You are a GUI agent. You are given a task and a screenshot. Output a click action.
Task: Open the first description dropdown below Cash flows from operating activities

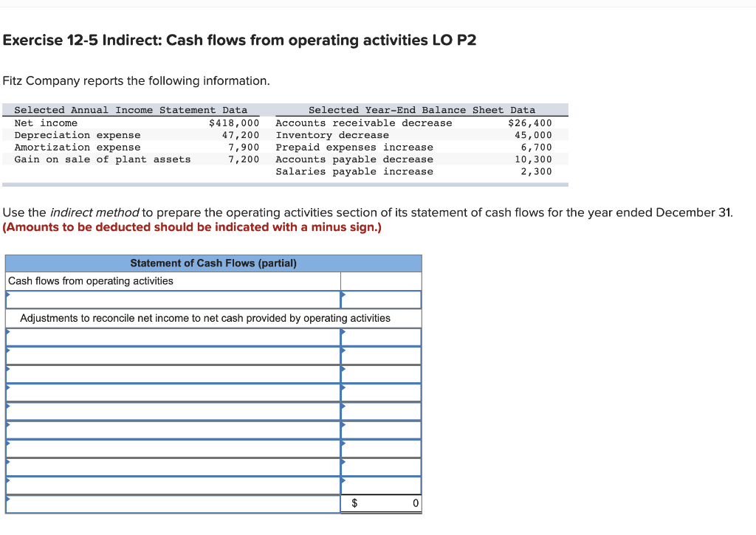tap(170, 300)
